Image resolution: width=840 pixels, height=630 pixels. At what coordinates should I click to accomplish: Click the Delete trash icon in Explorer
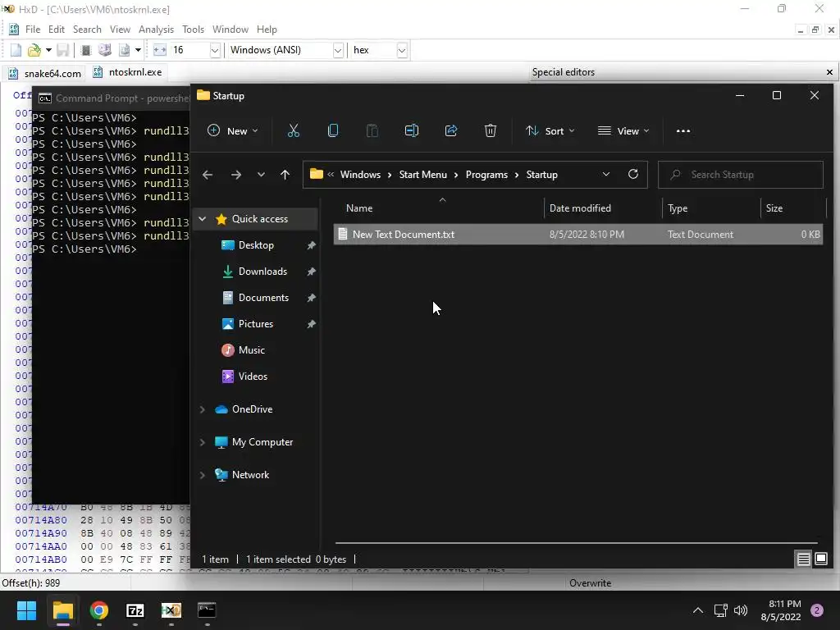[491, 130]
